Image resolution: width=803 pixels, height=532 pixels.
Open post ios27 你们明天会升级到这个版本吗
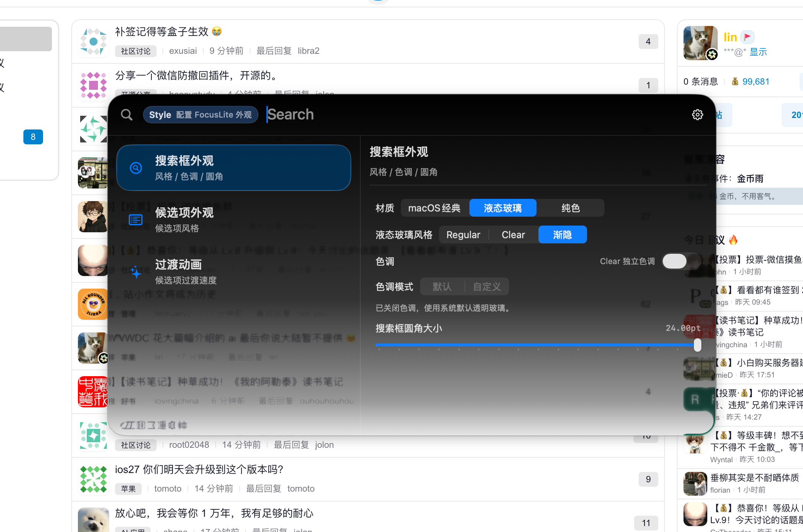coord(199,469)
